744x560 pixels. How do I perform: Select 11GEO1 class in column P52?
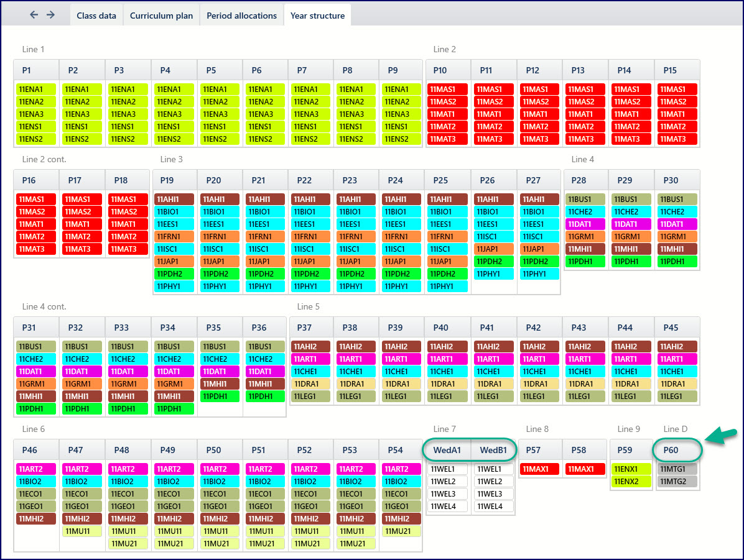311,507
